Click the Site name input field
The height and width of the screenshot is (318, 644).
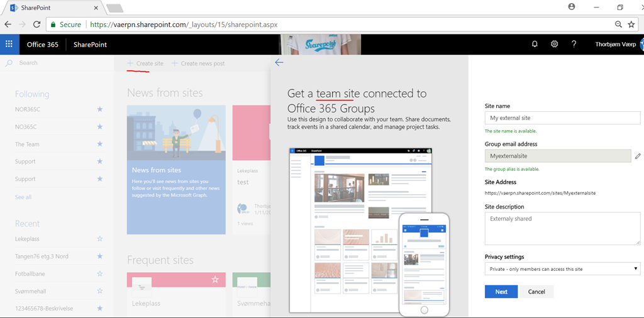point(562,118)
